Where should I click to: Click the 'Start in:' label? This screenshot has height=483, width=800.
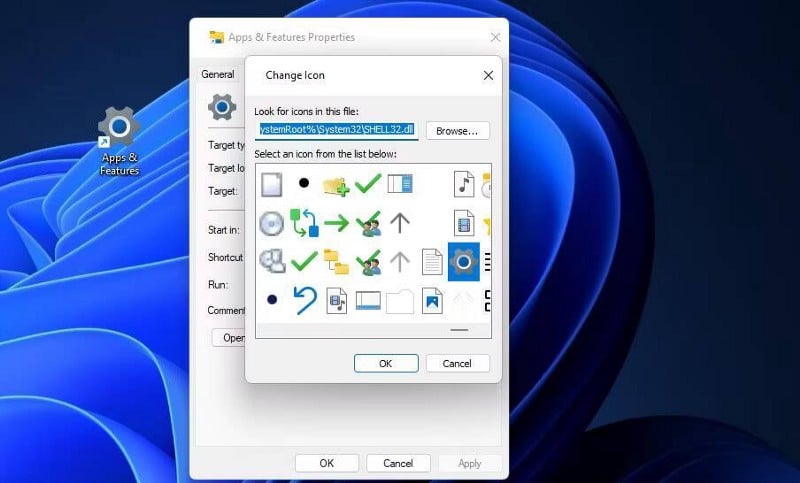[223, 230]
